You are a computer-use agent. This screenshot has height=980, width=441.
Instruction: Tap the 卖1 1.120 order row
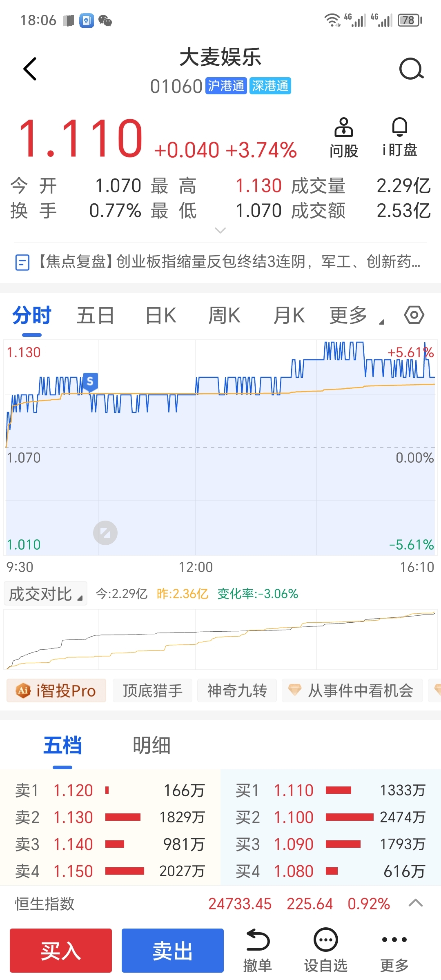point(110,791)
